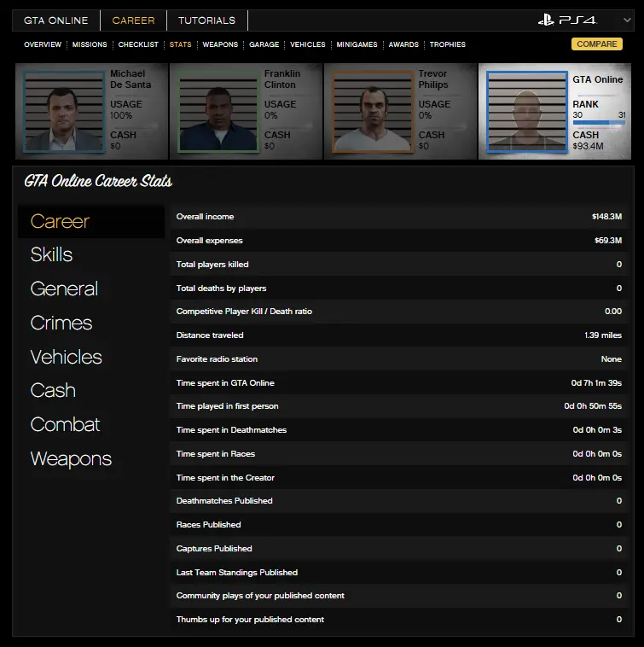This screenshot has height=647, width=644.
Task: View the Trophies section
Action: (x=448, y=44)
